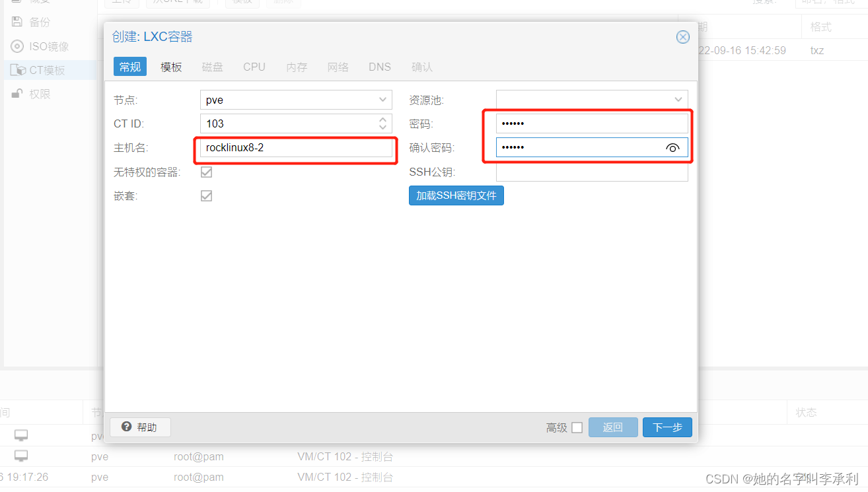This screenshot has width=868, height=492.
Task: Expand the 资源池 dropdown
Action: click(678, 99)
